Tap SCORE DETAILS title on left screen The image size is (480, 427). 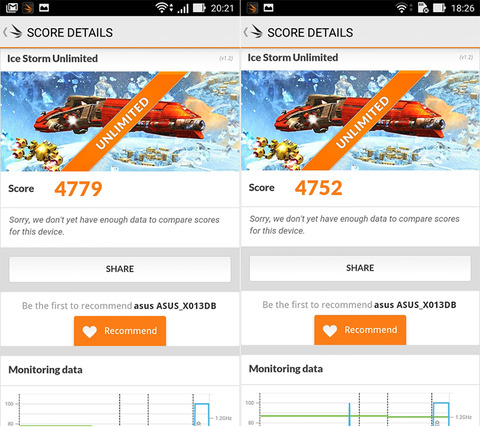pyautogui.click(x=70, y=33)
